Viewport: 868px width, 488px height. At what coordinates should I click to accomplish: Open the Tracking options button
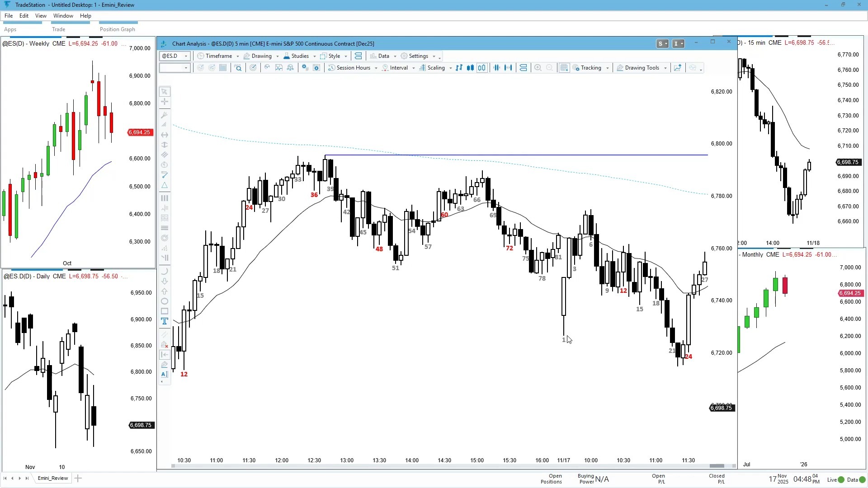591,68
